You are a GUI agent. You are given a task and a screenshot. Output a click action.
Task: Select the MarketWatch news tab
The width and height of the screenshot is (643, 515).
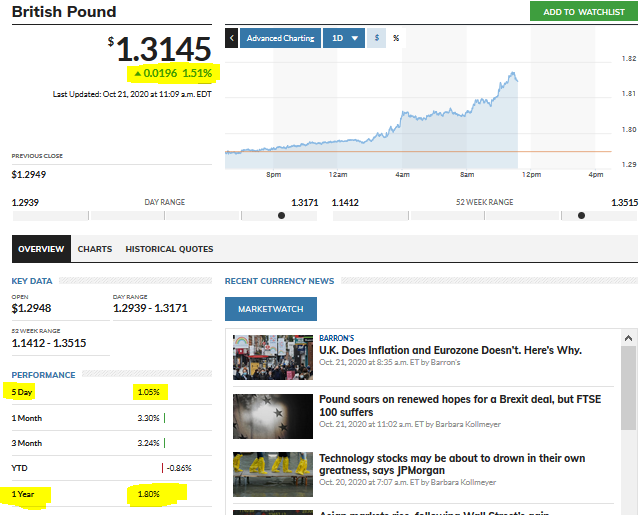[271, 309]
